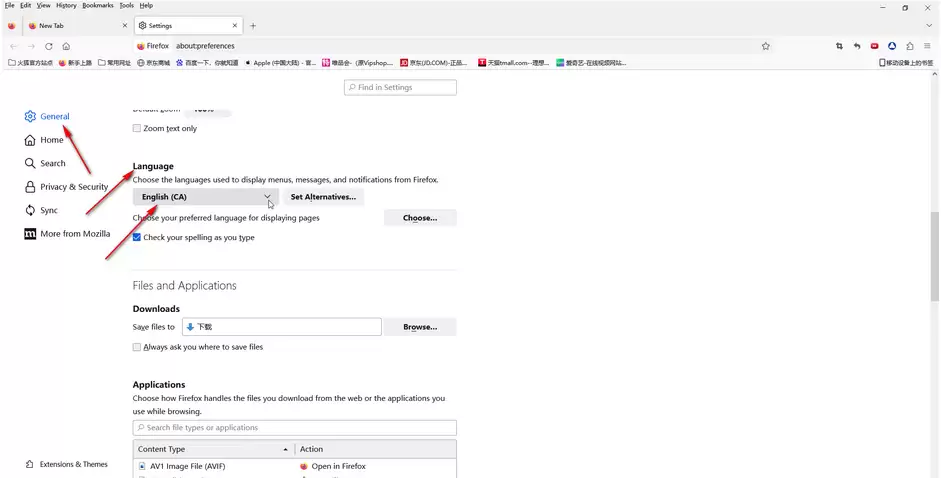Click Browse... for the download folder
The height and width of the screenshot is (478, 941).
420,327
